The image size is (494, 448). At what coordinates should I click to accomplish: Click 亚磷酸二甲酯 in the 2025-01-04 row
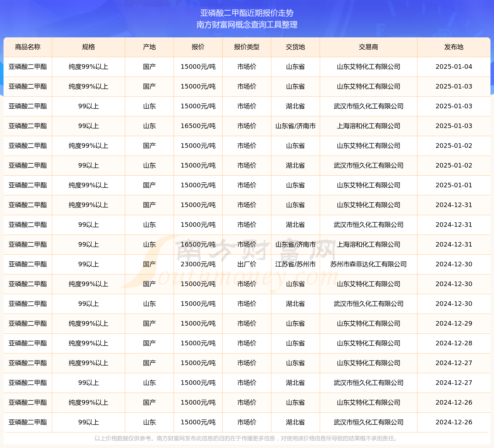[28, 67]
